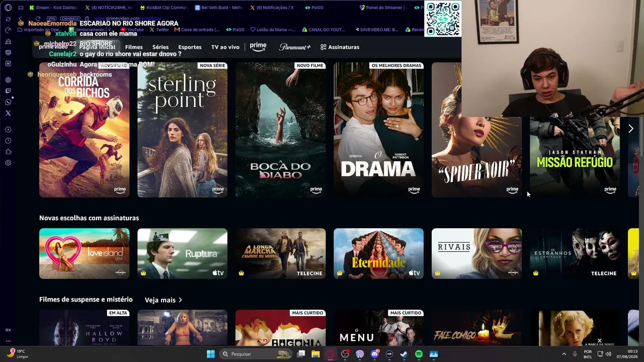Open File Explorer from the taskbar
This screenshot has height=362, width=644.
315,354
